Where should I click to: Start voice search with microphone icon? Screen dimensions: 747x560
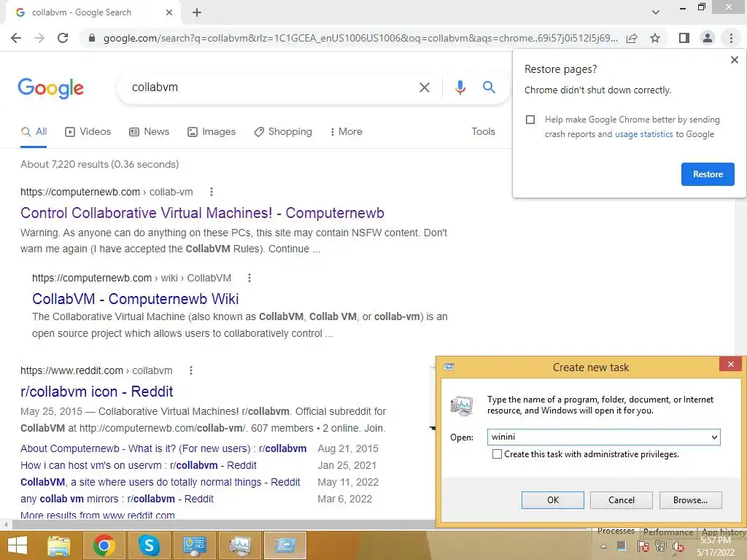460,87
